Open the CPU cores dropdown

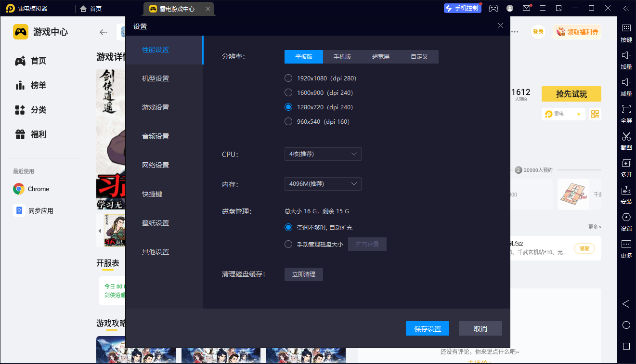(323, 154)
